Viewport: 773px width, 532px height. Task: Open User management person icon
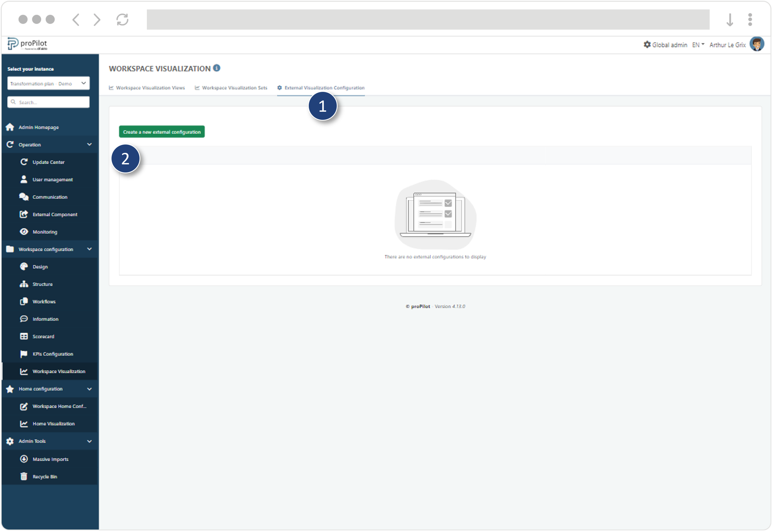24,179
